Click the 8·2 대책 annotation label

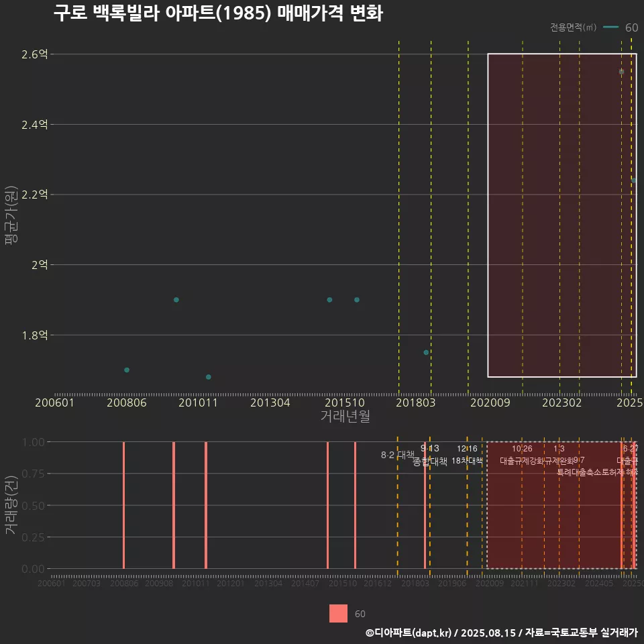[398, 455]
